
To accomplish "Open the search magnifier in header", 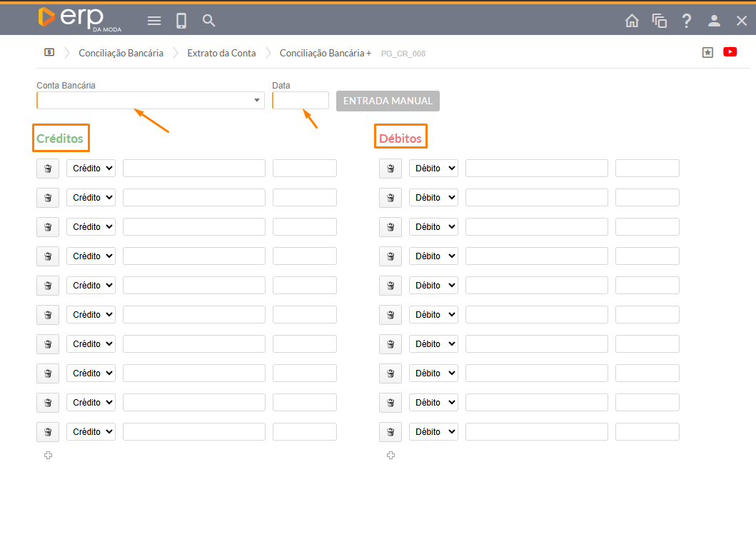I will coord(208,21).
